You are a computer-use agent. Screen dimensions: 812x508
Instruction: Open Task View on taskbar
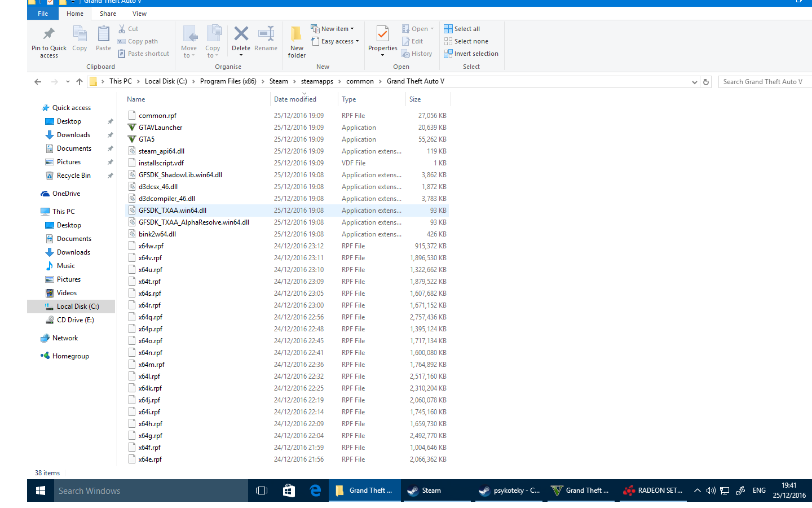click(x=262, y=491)
